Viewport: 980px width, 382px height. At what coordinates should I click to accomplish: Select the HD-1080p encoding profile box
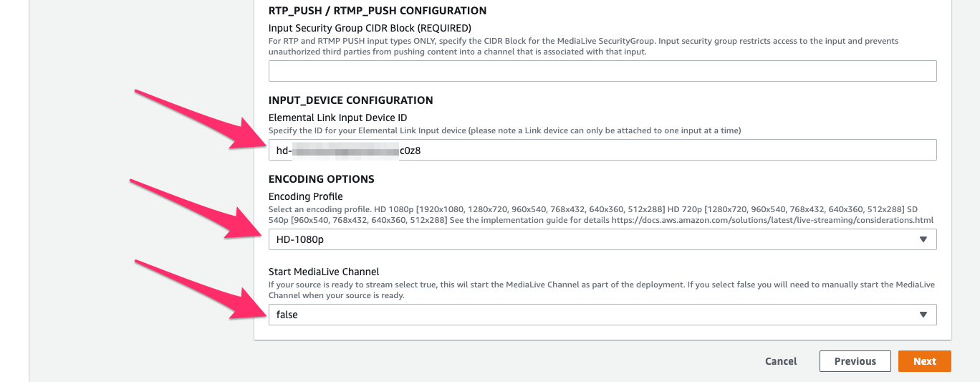click(x=602, y=239)
